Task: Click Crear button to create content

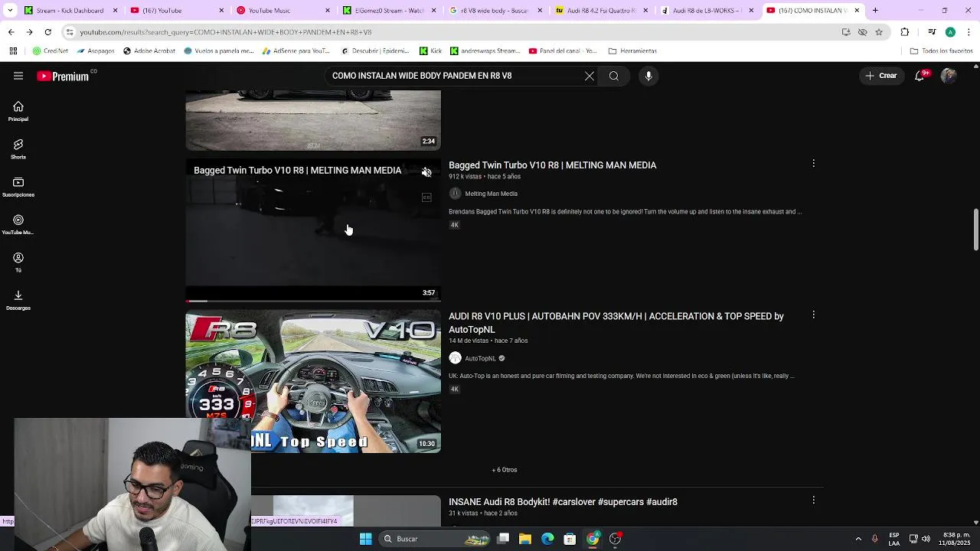Action: point(880,76)
